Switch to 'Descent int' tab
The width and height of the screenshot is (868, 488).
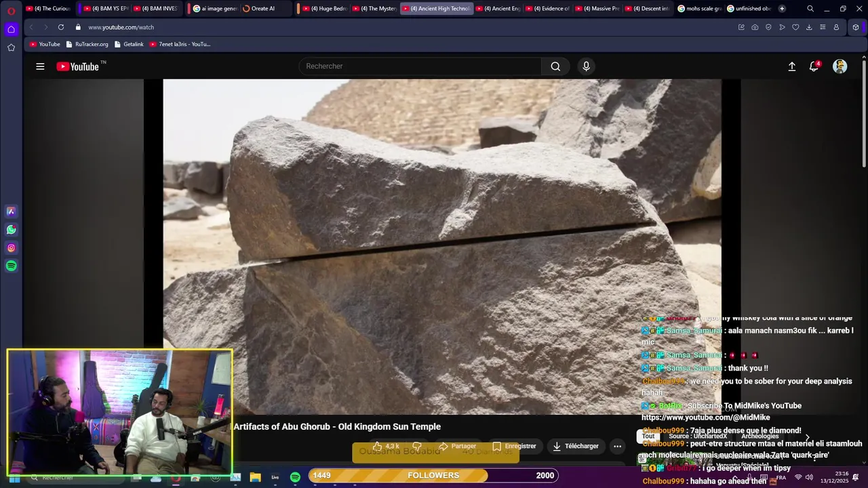pyautogui.click(x=646, y=9)
